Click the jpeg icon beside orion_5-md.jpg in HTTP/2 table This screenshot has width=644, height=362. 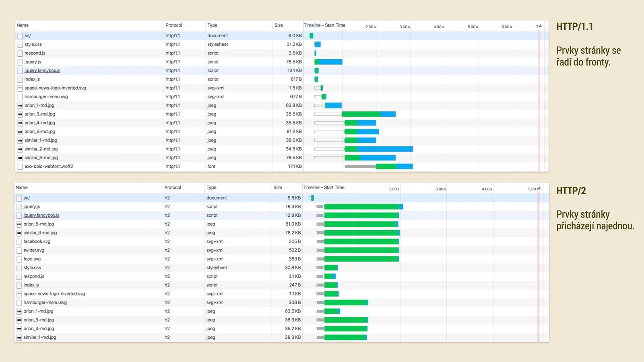(19, 224)
